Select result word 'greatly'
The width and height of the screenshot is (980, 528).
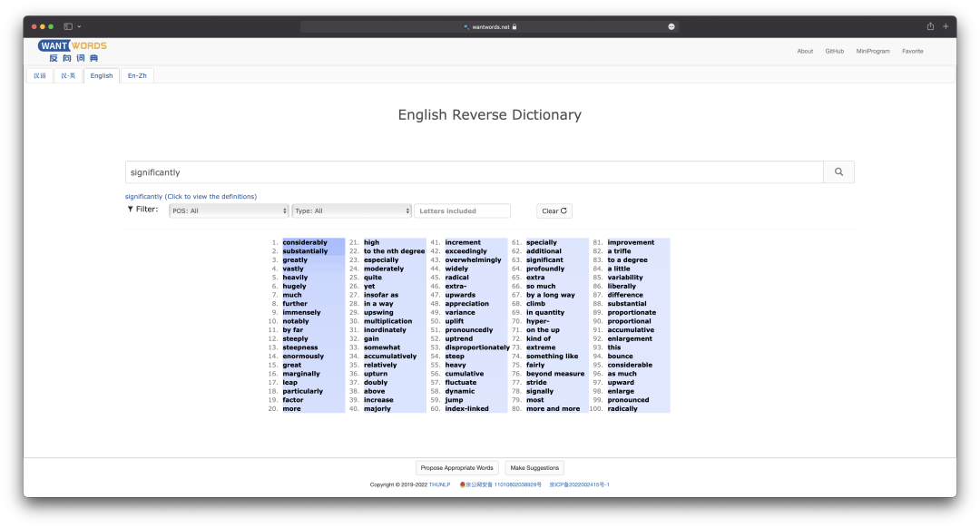pyautogui.click(x=295, y=260)
